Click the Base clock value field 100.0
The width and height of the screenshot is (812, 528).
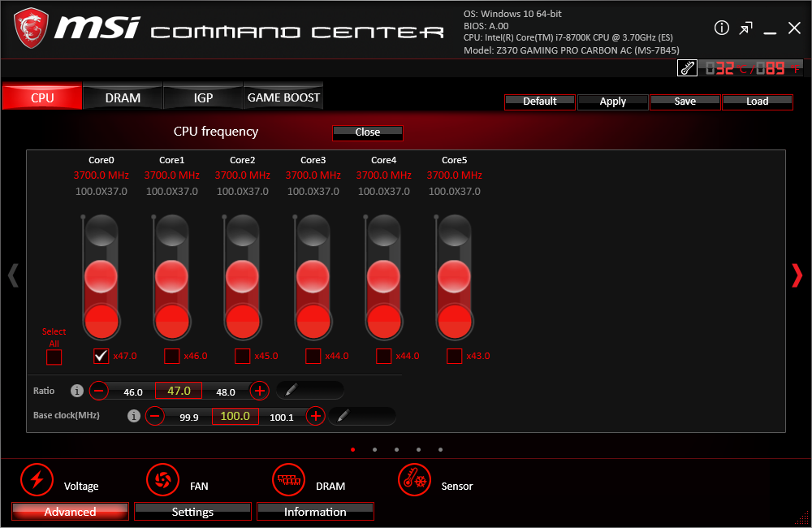tap(235, 416)
